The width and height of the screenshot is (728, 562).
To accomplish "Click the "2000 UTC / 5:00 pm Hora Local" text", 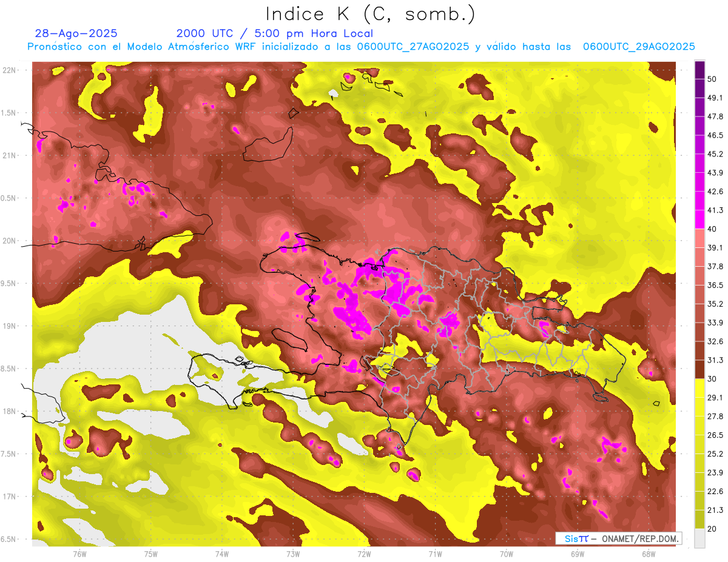I will pos(274,33).
